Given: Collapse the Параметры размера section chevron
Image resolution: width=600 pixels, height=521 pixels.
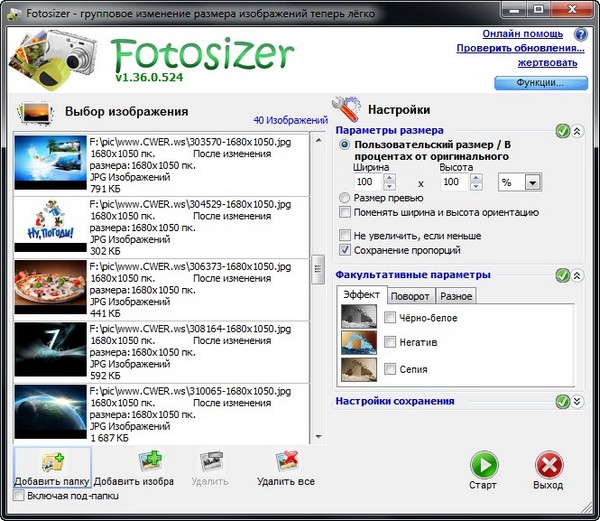Looking at the screenshot, I should 577,131.
